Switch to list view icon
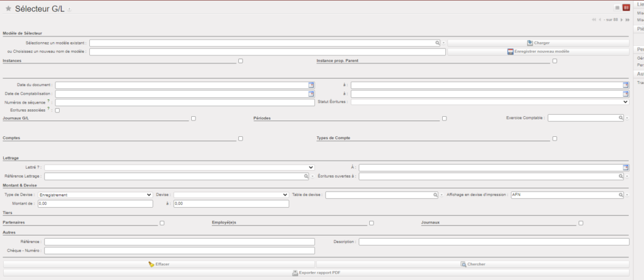The image size is (644, 280). [617, 8]
